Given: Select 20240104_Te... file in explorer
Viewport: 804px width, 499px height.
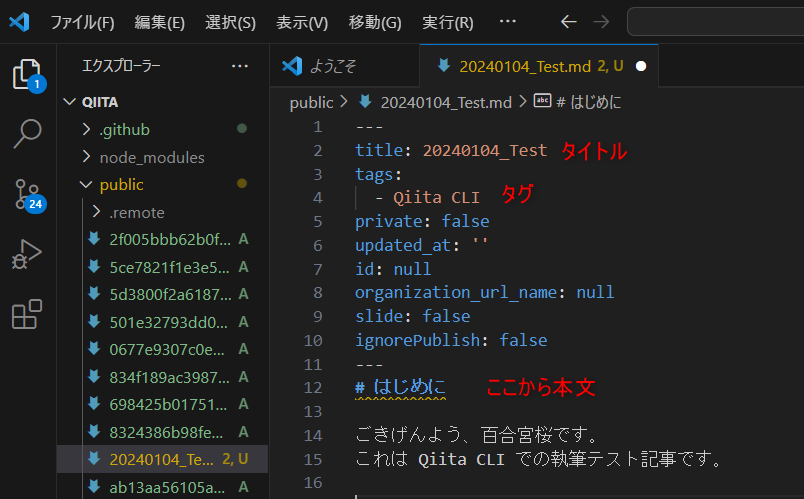Looking at the screenshot, I should [162, 459].
